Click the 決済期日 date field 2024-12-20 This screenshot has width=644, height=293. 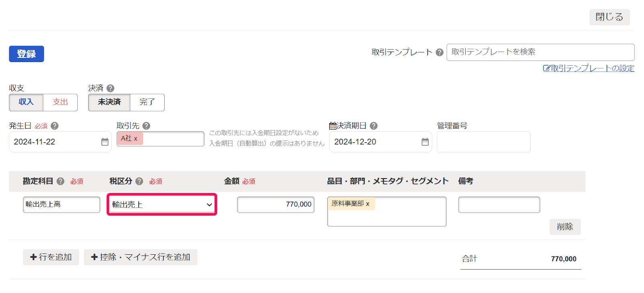(x=381, y=142)
